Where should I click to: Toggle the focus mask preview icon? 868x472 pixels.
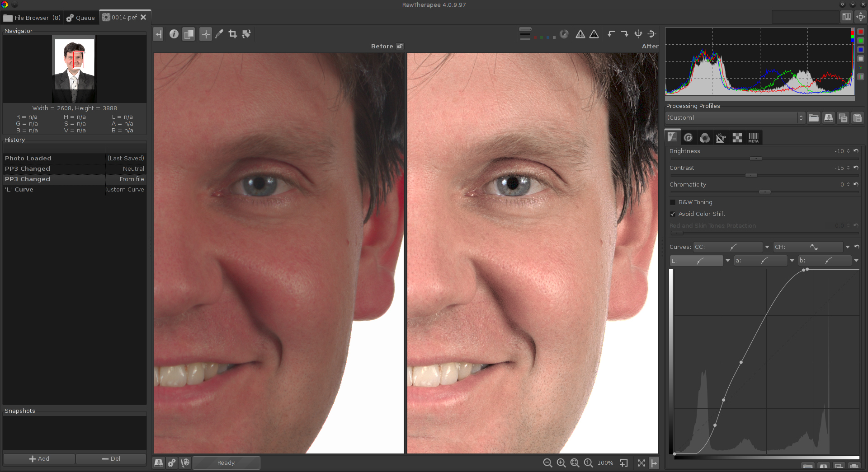[564, 34]
